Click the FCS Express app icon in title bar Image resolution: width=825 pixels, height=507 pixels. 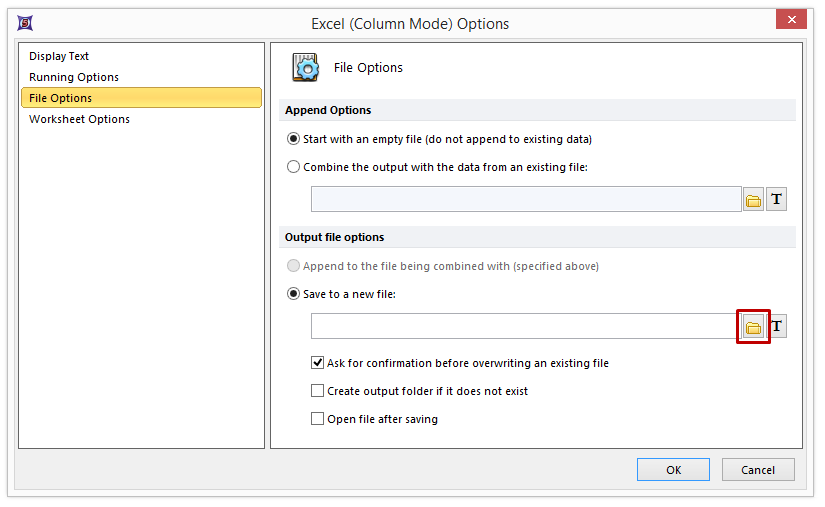click(25, 22)
